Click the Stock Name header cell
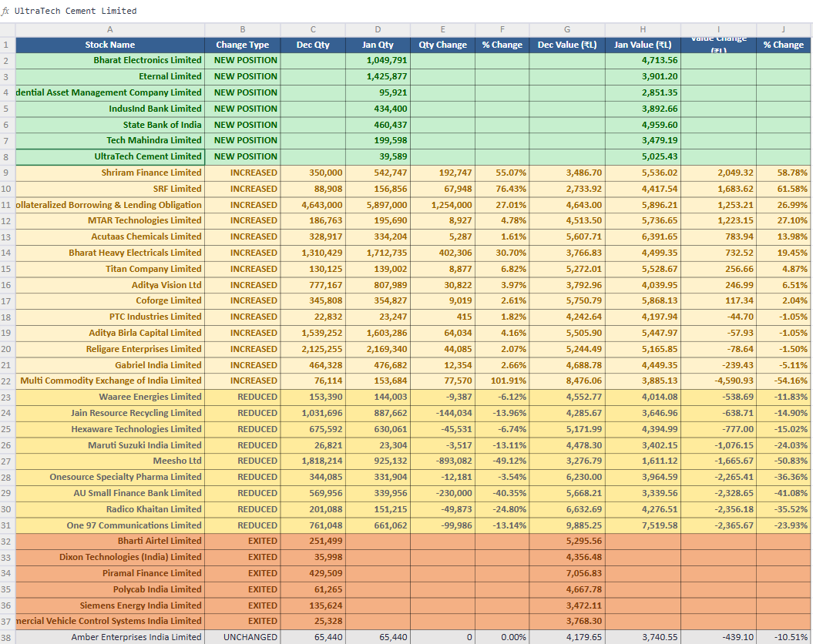Image resolution: width=813 pixels, height=644 pixels. click(x=110, y=45)
